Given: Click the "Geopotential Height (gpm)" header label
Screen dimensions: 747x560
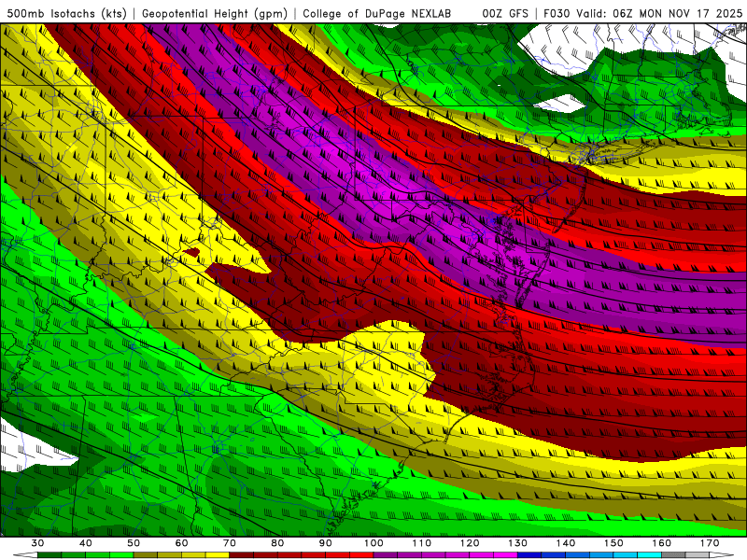Looking at the screenshot, I should [215, 14].
